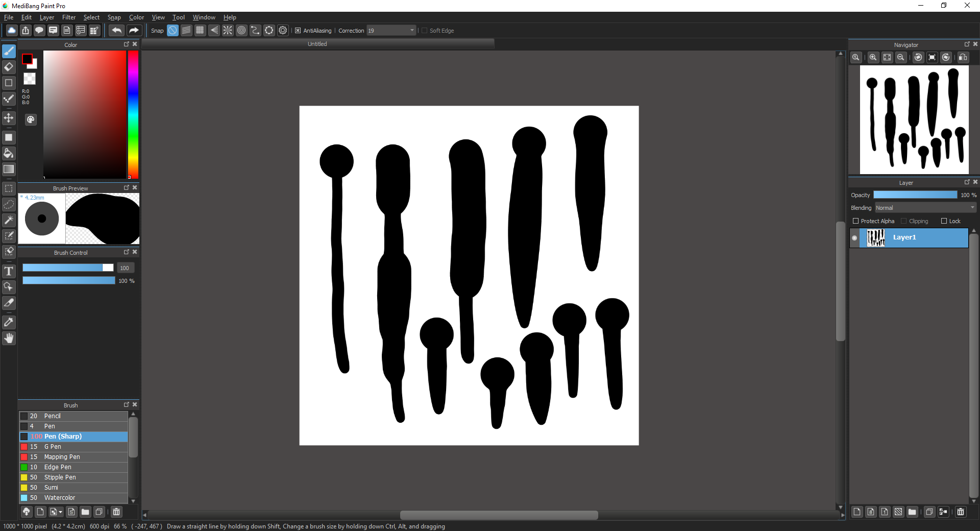
Task: Click the layer Opacity slider
Action: click(x=915, y=195)
